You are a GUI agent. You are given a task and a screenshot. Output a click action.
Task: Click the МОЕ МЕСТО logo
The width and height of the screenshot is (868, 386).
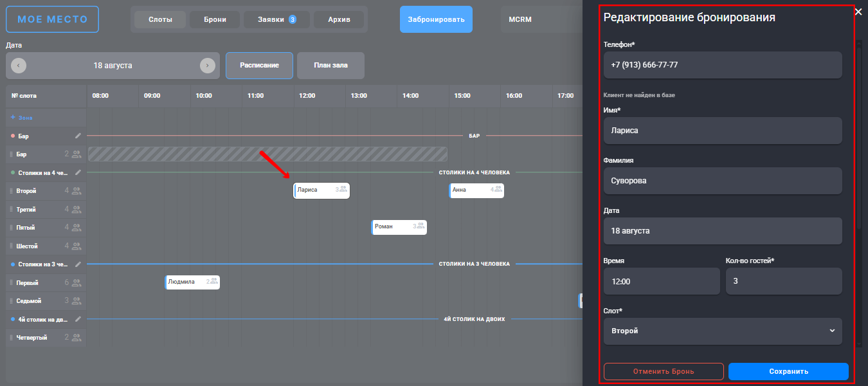pyautogui.click(x=52, y=19)
